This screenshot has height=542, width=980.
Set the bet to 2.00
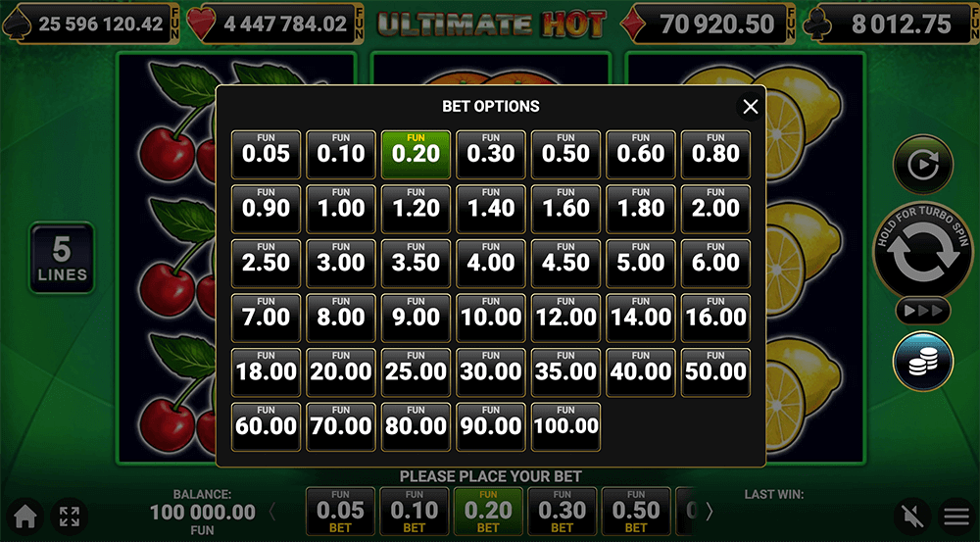(x=715, y=210)
